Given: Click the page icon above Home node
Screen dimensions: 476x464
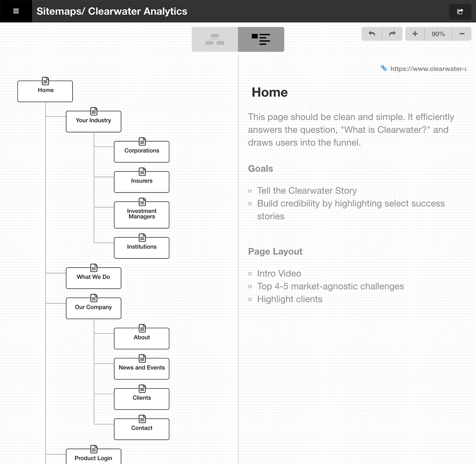Looking at the screenshot, I should [x=46, y=81].
